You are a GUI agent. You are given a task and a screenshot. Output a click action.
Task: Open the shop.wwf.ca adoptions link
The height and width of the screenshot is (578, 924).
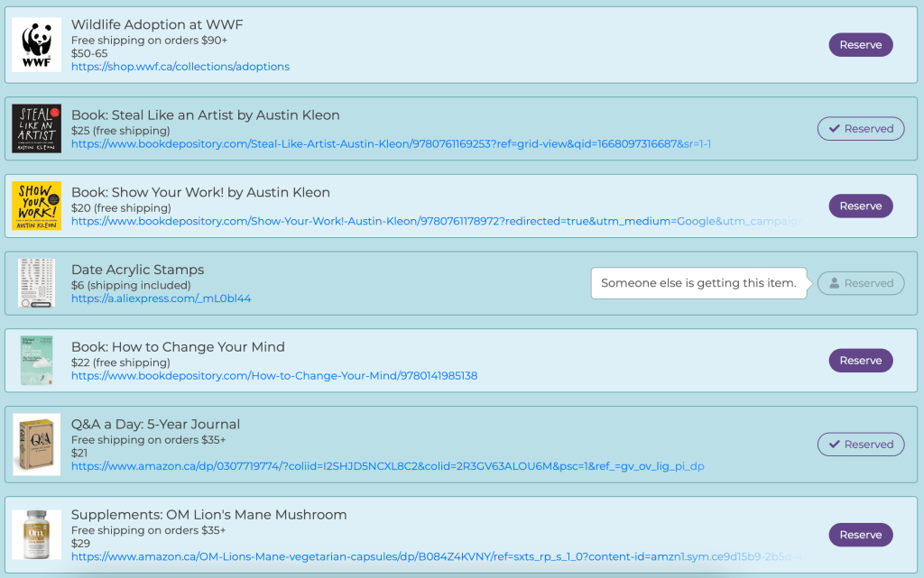[180, 67]
